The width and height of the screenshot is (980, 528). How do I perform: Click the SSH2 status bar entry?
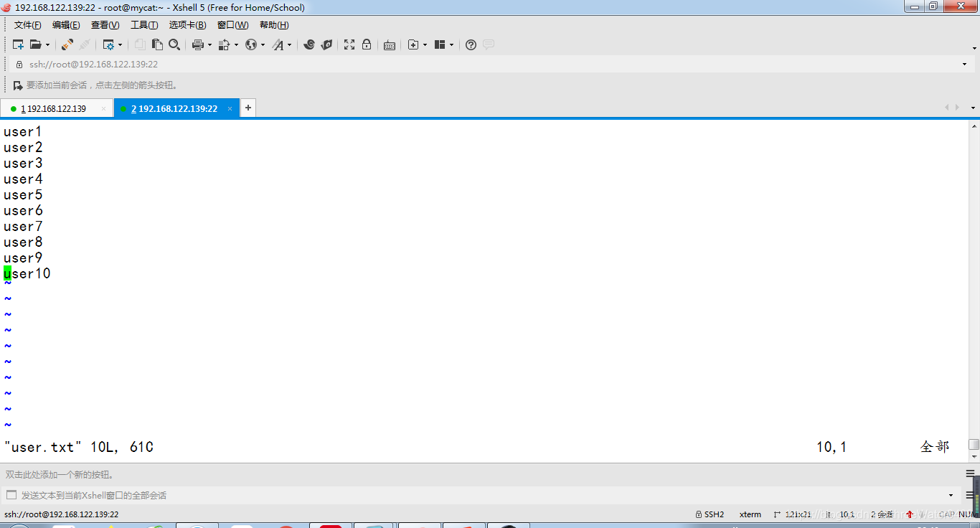pos(710,514)
